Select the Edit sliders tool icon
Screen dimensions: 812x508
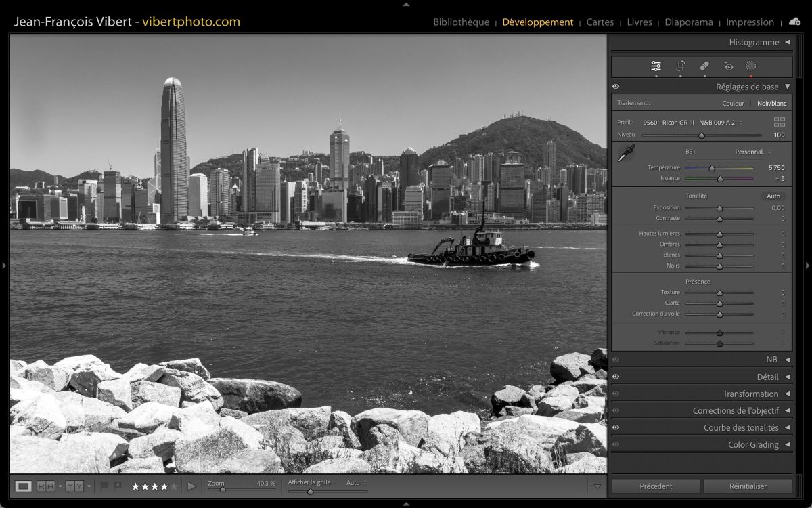[656, 66]
